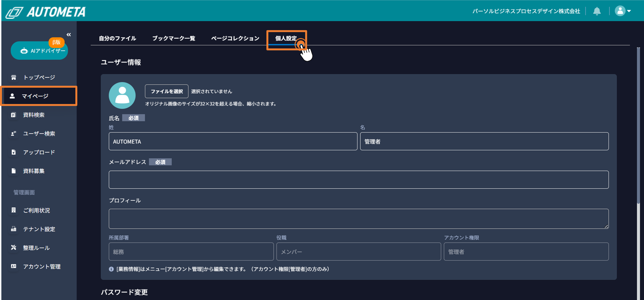Image resolution: width=644 pixels, height=300 pixels.
Task: Click the 管理画面 section label
Action: point(24,192)
